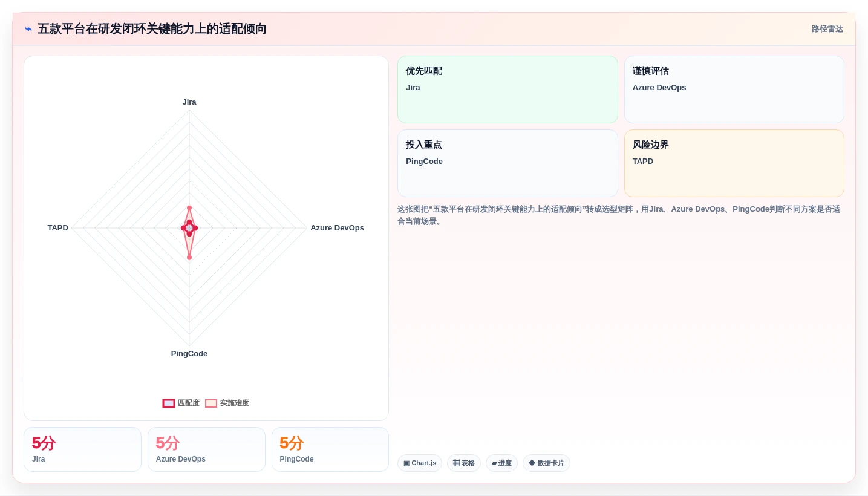This screenshot has height=496, width=868.
Task: Click the 实施难度 legend color box
Action: click(211, 403)
